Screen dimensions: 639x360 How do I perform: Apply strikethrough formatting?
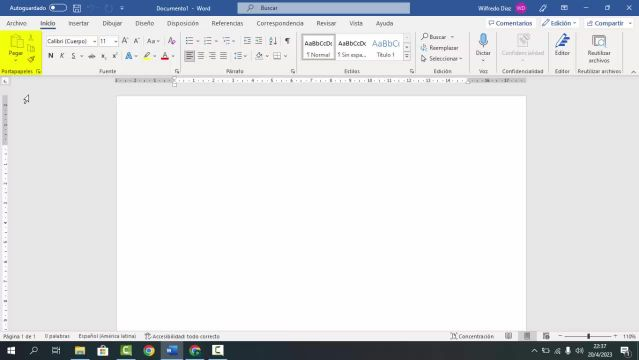(92, 56)
